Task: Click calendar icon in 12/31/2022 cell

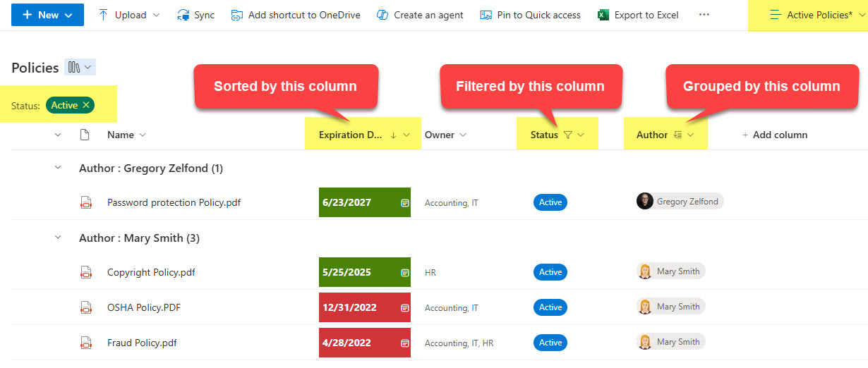Action: tap(405, 307)
